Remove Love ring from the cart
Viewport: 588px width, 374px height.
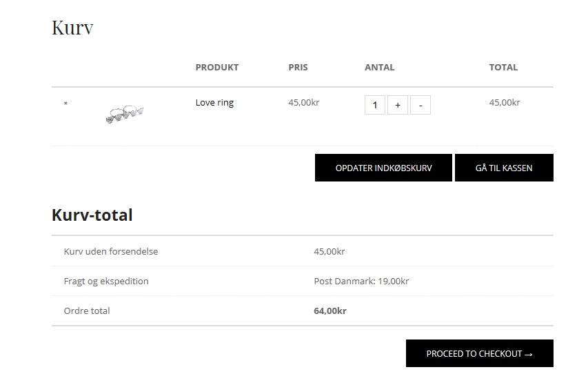point(65,103)
